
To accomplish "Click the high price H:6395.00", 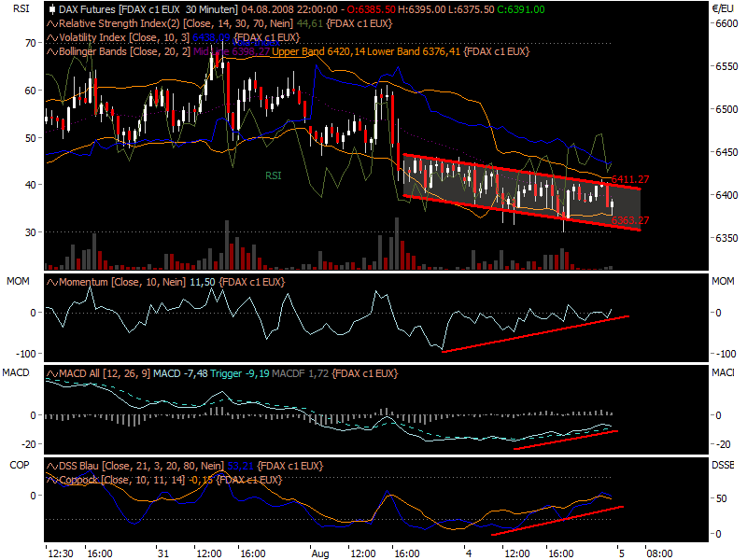I will point(422,9).
